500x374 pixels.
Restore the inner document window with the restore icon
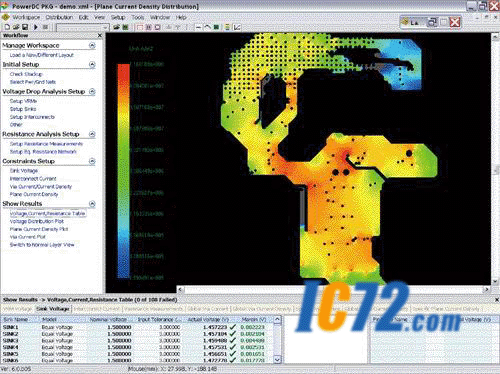point(432,22)
